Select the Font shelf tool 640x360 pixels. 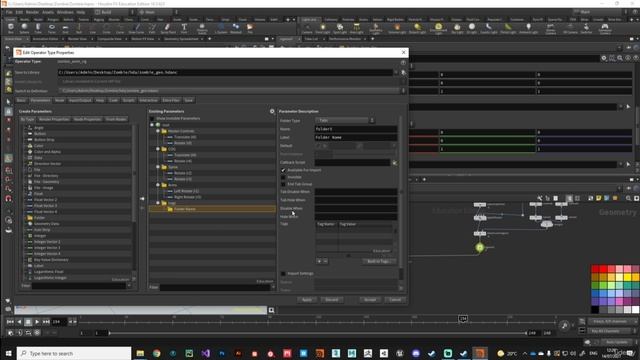(184, 28)
